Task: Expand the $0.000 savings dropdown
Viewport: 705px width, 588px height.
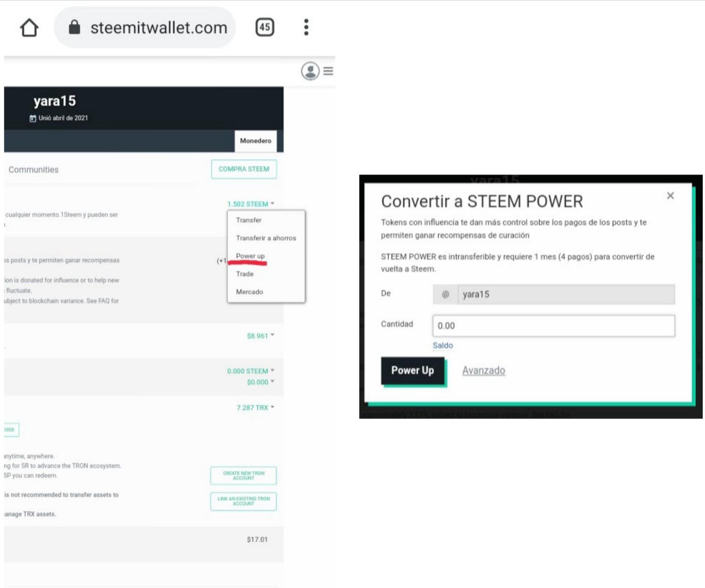Action: (261, 382)
